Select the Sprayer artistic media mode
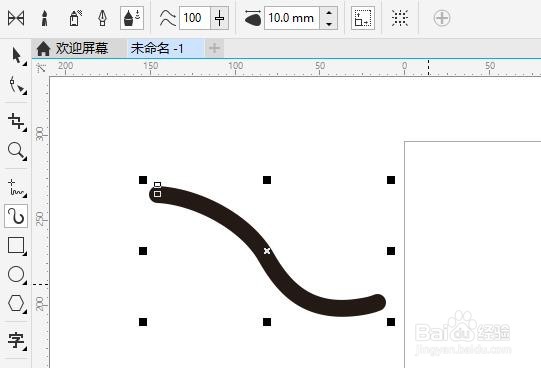Image resolution: width=541 pixels, height=368 pixels. [x=75, y=18]
